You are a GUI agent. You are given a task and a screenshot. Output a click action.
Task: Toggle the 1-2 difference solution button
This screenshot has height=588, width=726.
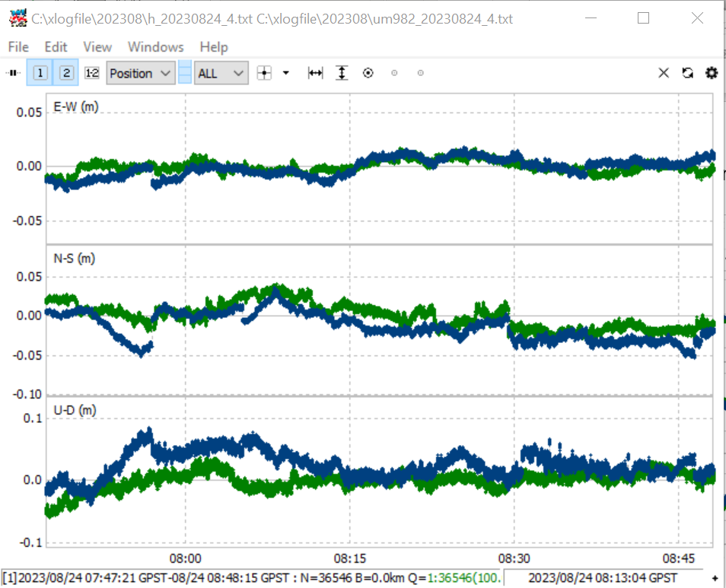[x=92, y=72]
